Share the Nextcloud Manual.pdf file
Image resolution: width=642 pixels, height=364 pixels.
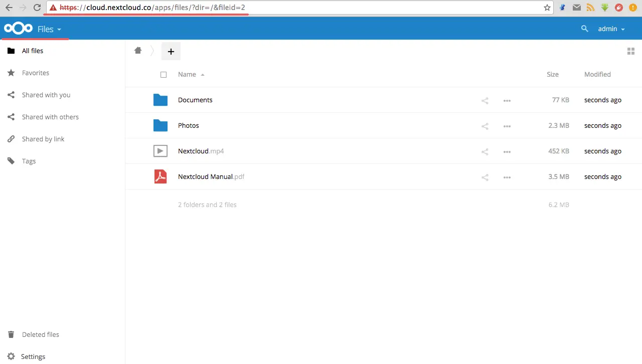(x=485, y=177)
